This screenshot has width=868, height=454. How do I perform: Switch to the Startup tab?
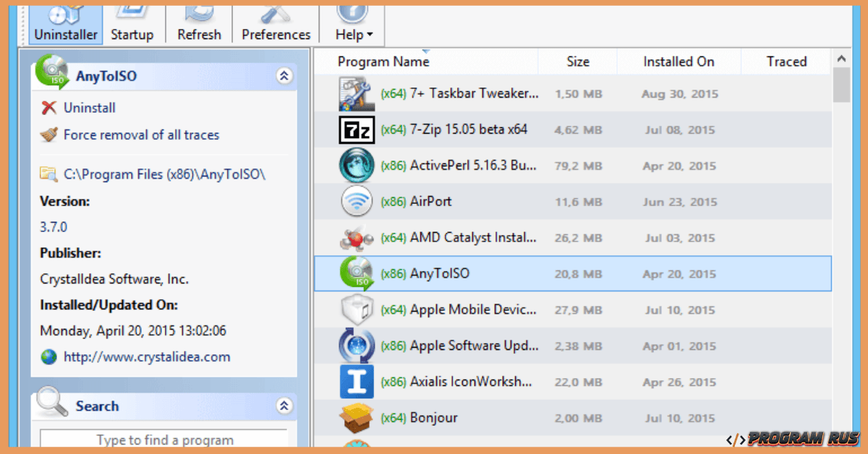pos(133,22)
